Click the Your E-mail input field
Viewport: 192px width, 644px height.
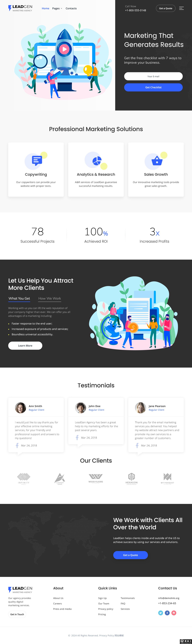153,76
